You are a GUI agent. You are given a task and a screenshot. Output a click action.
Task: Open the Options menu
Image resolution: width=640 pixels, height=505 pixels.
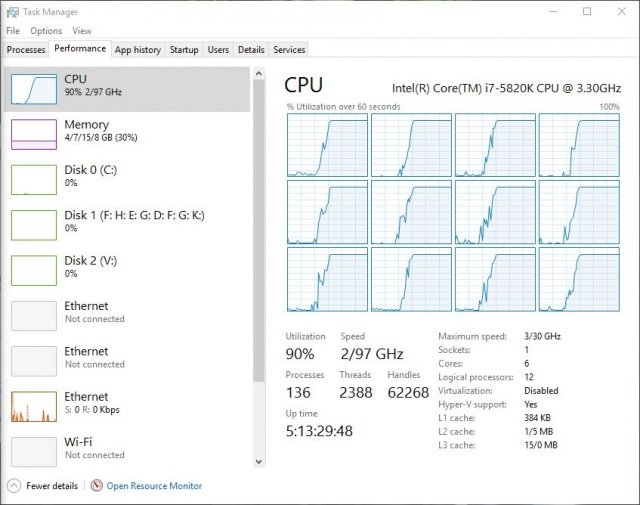tap(46, 31)
